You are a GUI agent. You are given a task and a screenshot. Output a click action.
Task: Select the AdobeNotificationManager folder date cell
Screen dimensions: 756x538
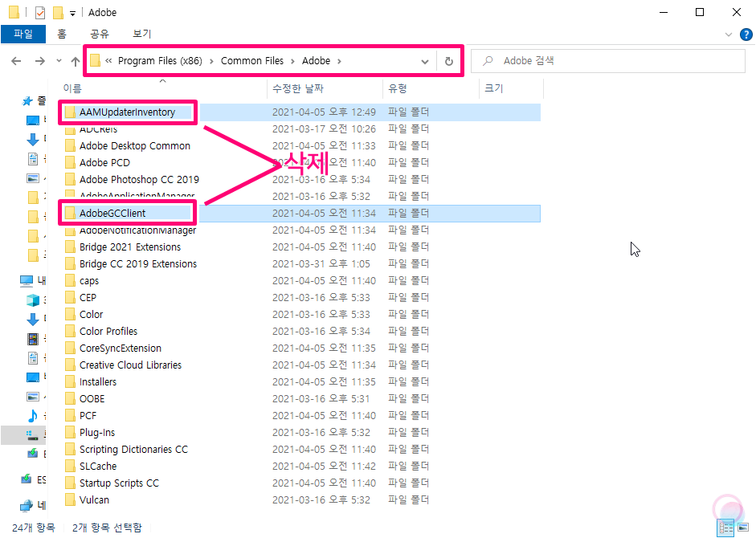324,230
